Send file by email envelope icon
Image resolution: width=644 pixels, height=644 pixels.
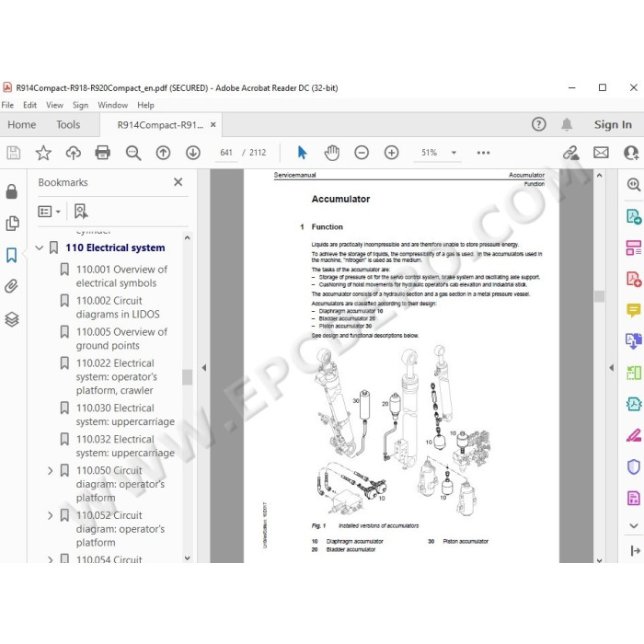click(601, 153)
